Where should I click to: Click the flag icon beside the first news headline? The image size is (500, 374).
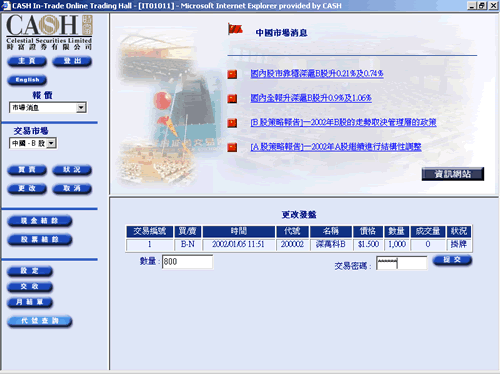(232, 74)
